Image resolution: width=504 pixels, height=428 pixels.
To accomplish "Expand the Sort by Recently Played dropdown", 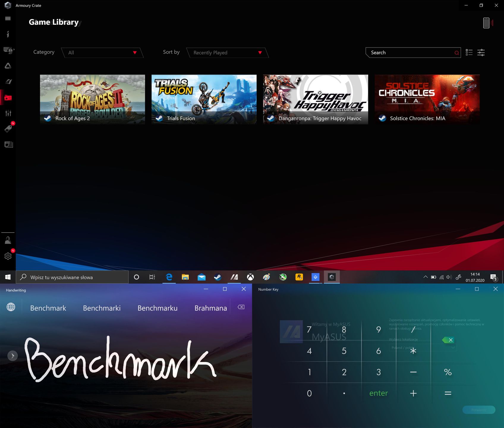I will [x=228, y=53].
